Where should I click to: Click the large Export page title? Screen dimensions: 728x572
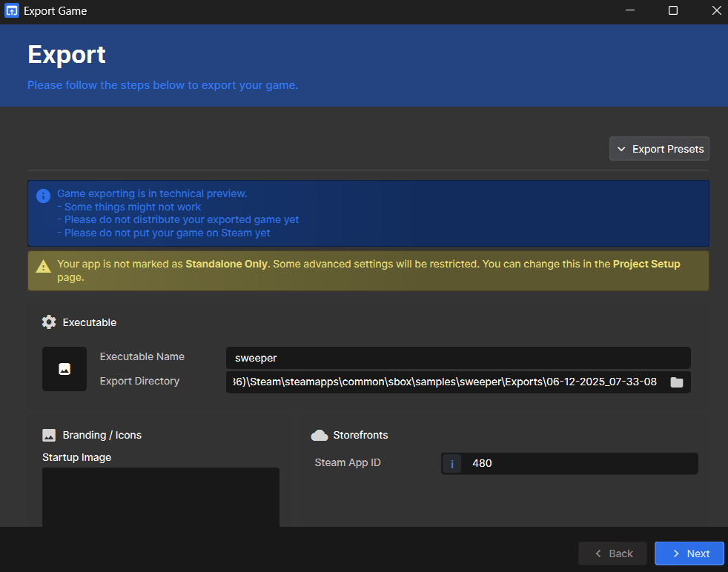tap(67, 55)
